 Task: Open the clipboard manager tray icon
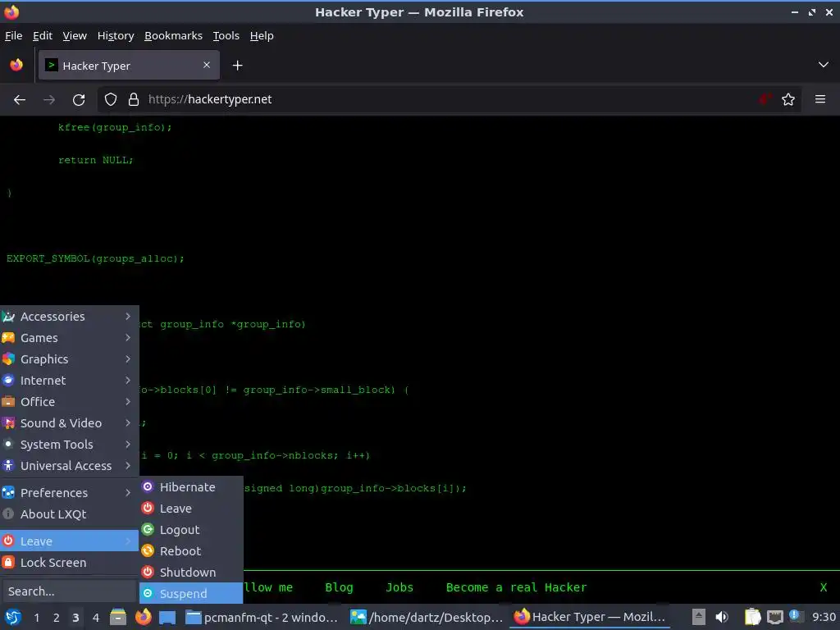[752, 617]
